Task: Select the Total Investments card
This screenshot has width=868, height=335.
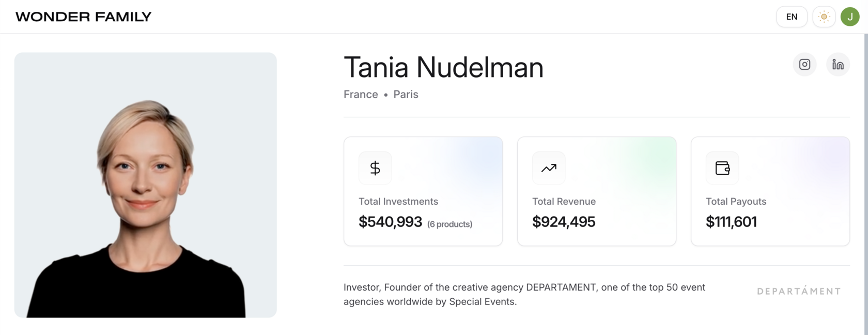Action: (423, 191)
